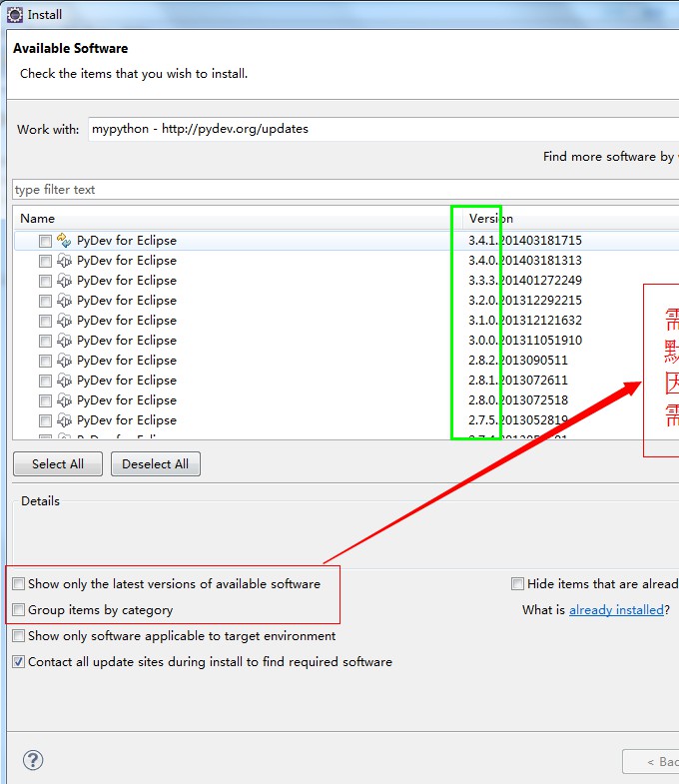Select version 3.4.0.201403181313 cell
This screenshot has height=784, width=679.
525,261
